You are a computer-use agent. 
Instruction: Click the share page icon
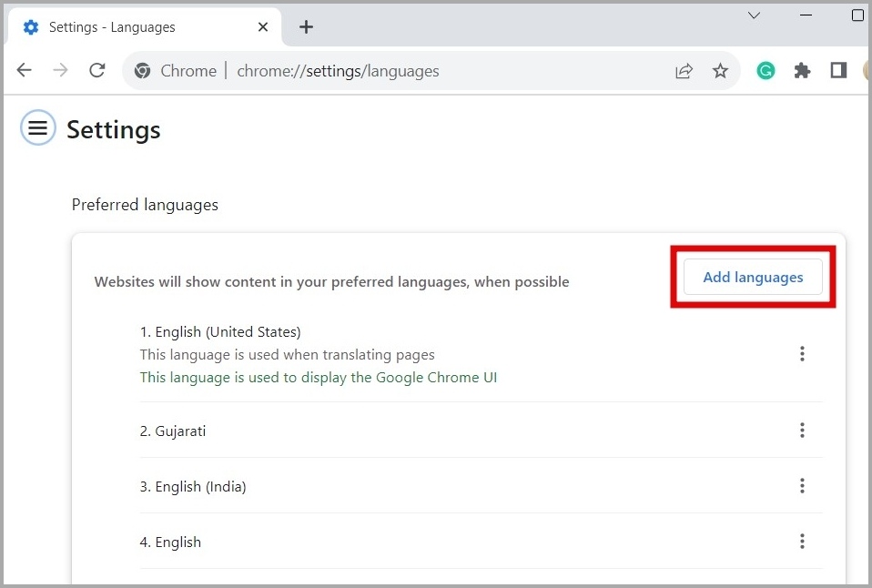coord(684,71)
